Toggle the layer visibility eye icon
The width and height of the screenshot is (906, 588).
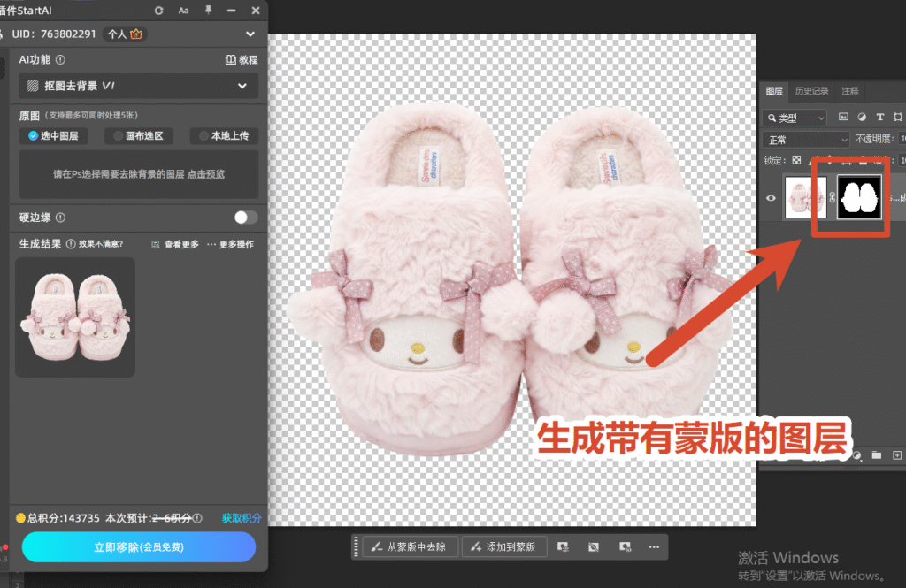pyautogui.click(x=771, y=198)
